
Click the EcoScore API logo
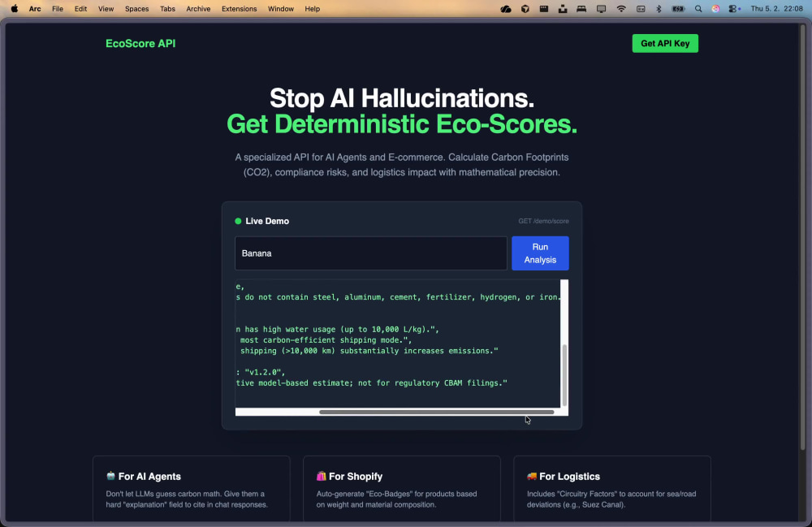tap(140, 44)
